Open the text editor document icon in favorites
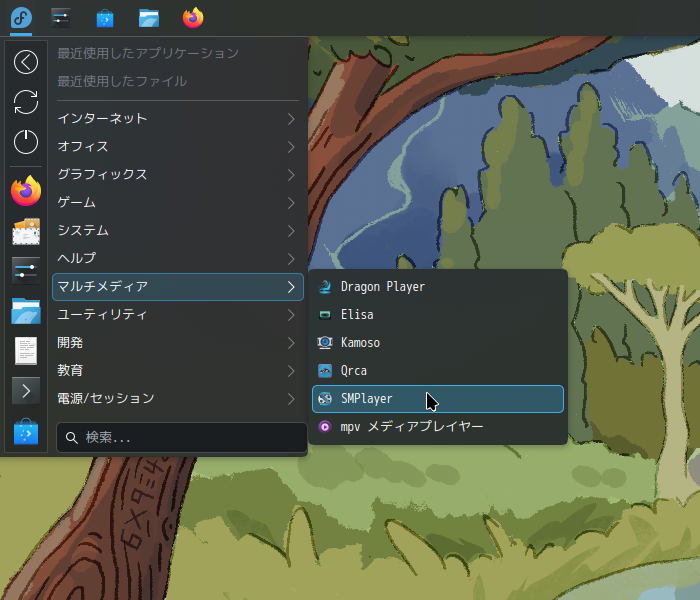 26,351
